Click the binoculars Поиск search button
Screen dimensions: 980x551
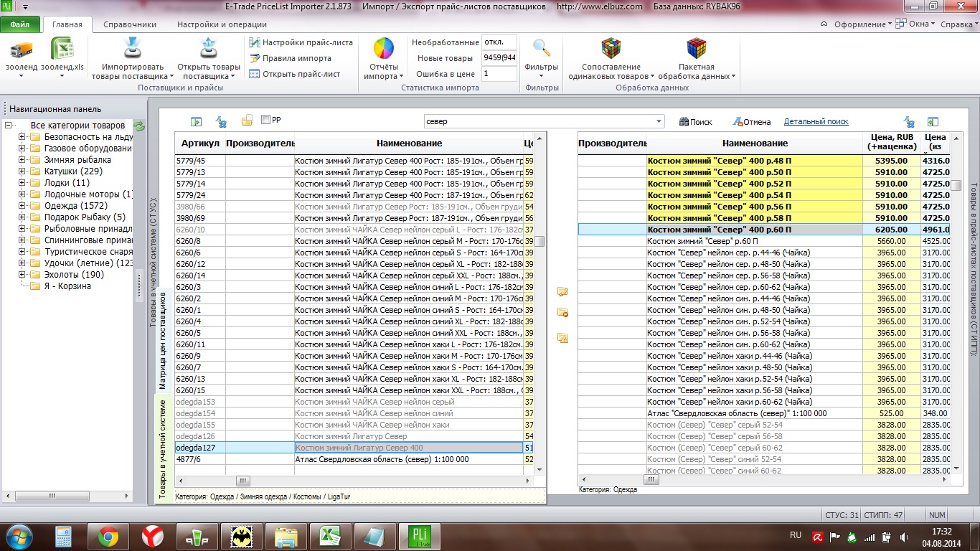(695, 122)
